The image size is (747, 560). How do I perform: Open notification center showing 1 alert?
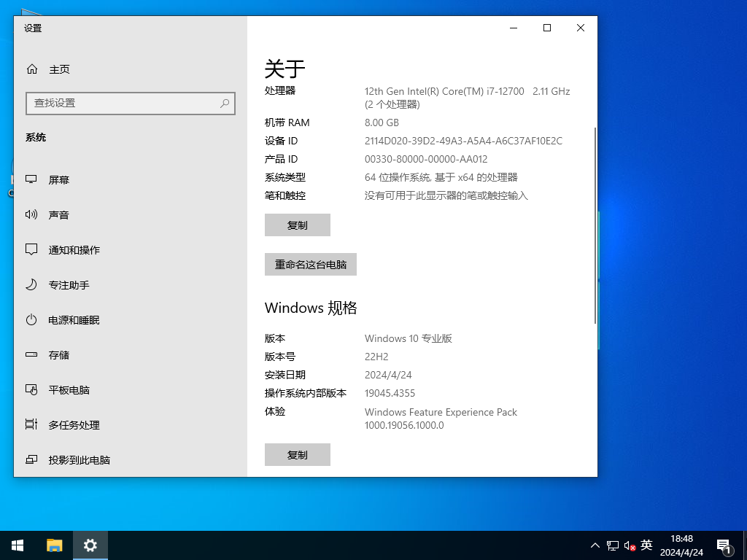[726, 545]
